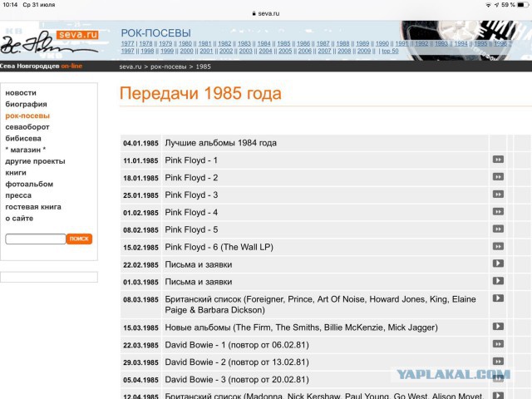Click the date 11.01.1985

140,160
